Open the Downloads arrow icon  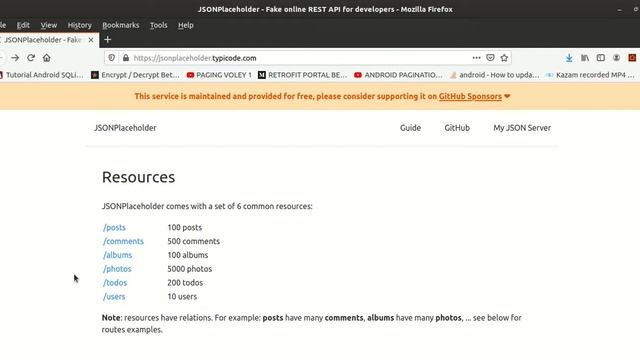point(569,58)
